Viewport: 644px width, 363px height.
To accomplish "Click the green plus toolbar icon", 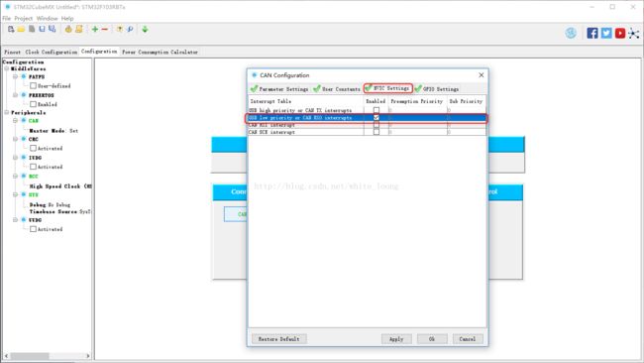I will pos(95,29).
